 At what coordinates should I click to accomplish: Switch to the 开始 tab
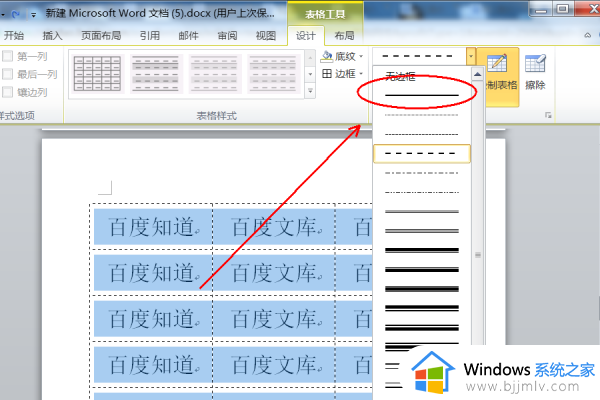click(x=14, y=36)
